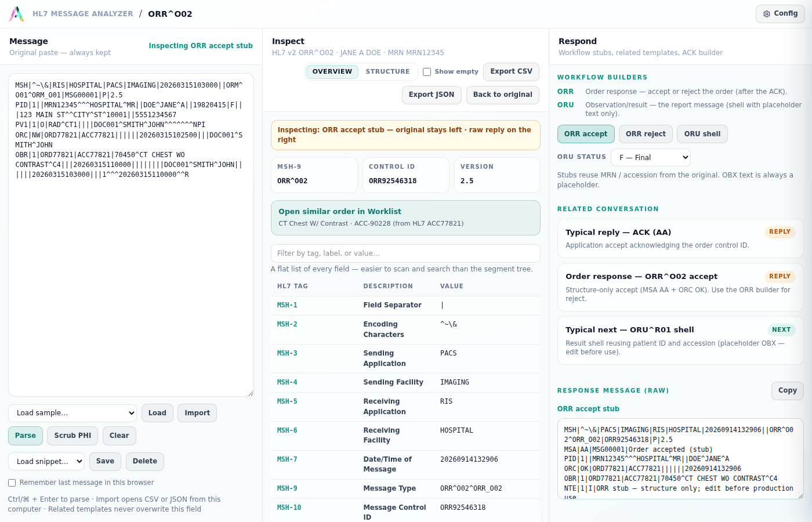The image size is (812, 522).
Task: Click Inspecting ORR accept stub label
Action: 201,46
